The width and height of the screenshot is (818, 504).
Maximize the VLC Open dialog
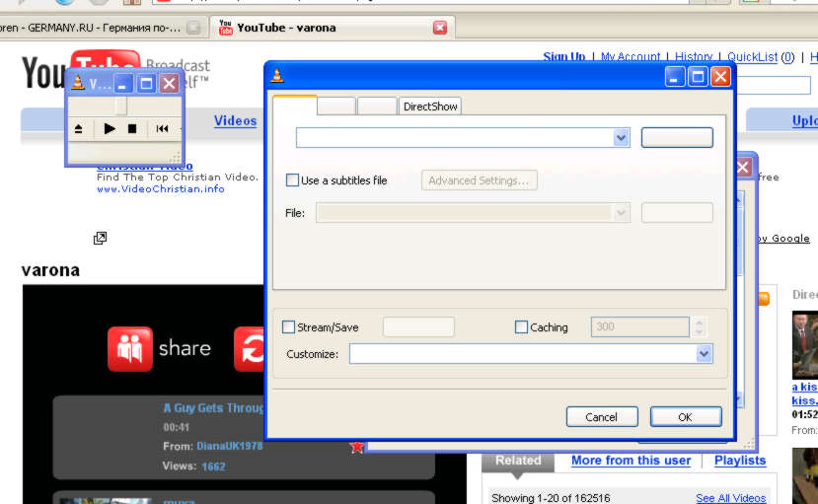coord(698,77)
